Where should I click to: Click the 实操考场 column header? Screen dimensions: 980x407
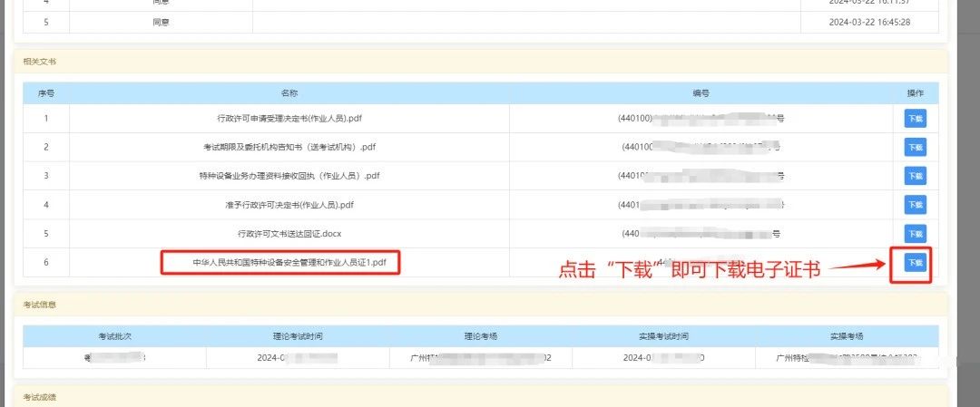click(846, 335)
